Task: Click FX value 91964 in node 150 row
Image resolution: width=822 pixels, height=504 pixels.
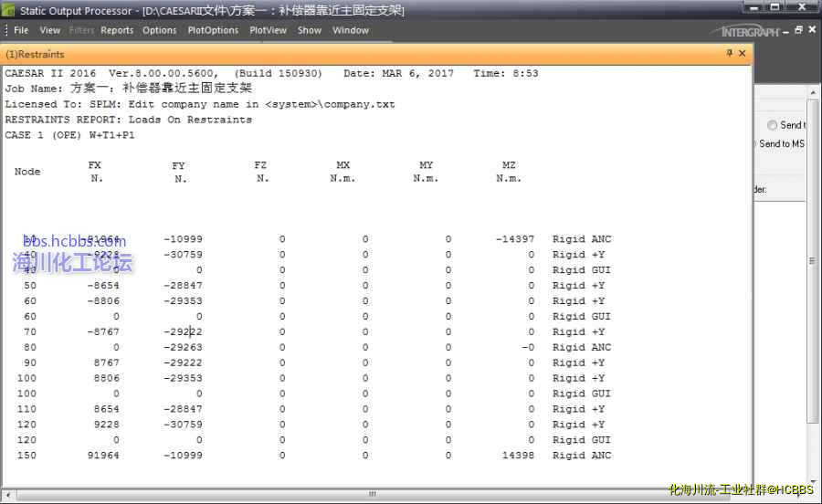Action: 103,456
